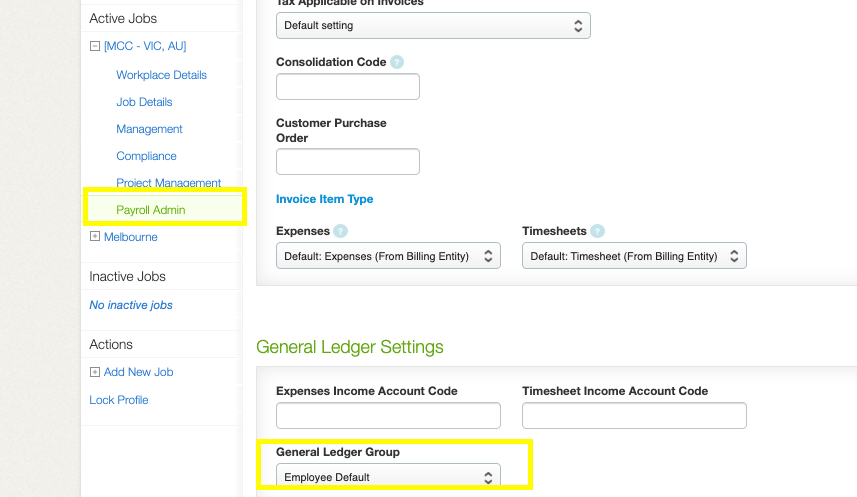The width and height of the screenshot is (857, 497).
Task: Click Timesheet Income Account Code field
Action: pos(634,416)
